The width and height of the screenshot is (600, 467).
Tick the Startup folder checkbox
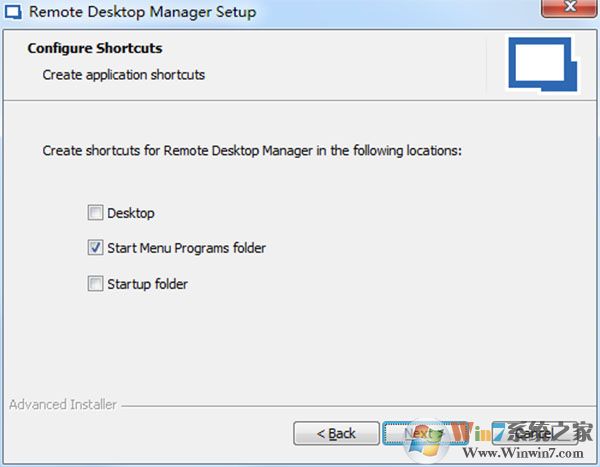pos(95,284)
